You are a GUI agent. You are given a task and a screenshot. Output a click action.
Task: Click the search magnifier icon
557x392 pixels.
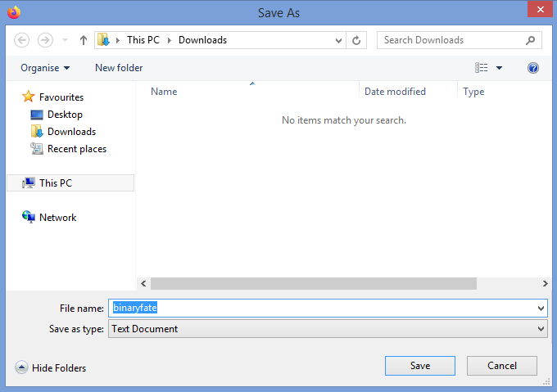[x=531, y=40]
